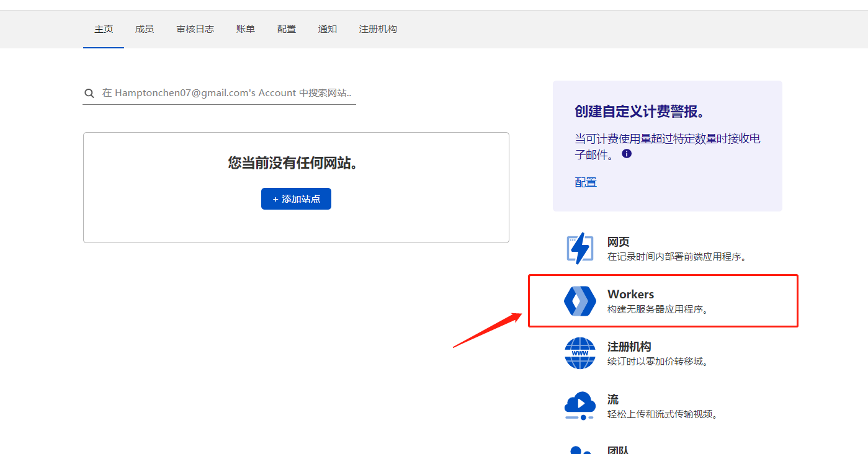Image resolution: width=868 pixels, height=454 pixels.
Task: Click the 添加站点 button
Action: (x=296, y=199)
